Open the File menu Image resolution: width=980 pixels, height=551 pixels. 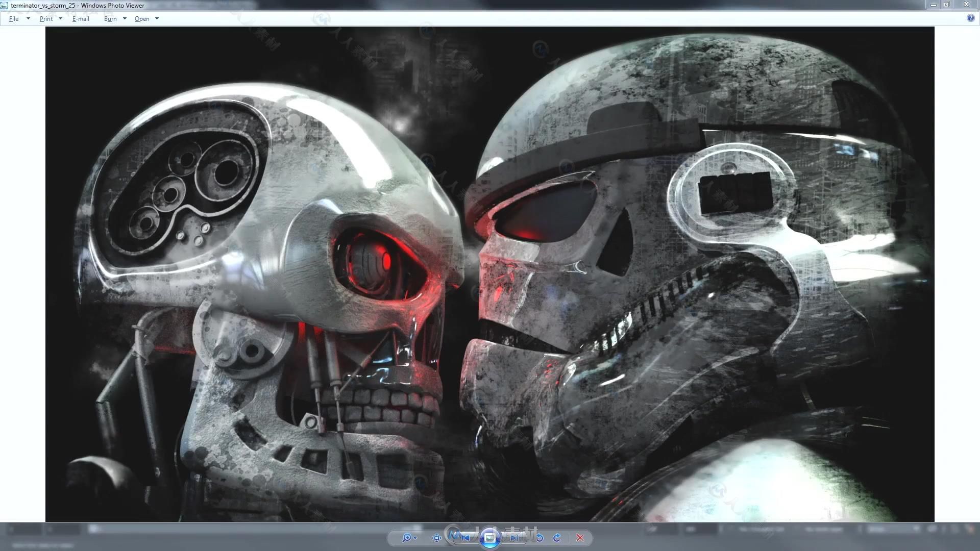click(14, 19)
